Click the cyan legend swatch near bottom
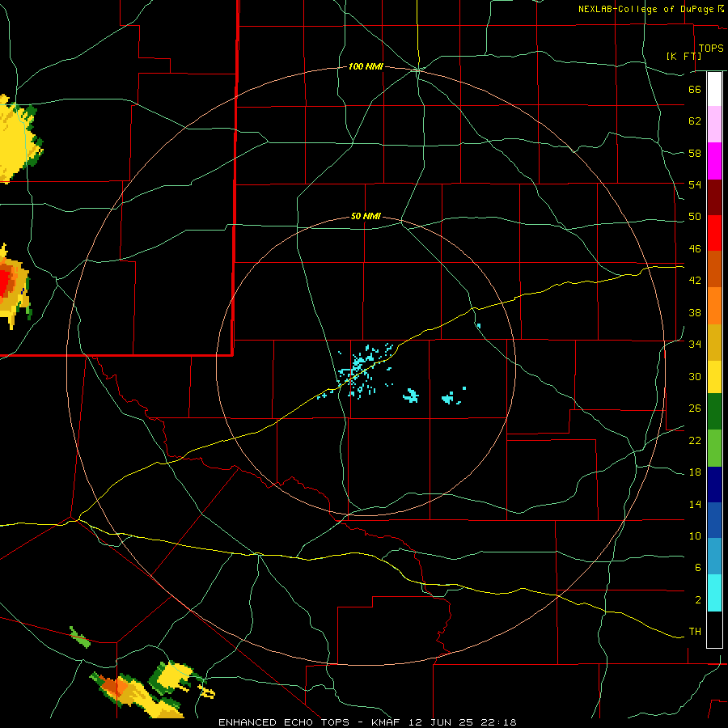 click(x=714, y=593)
